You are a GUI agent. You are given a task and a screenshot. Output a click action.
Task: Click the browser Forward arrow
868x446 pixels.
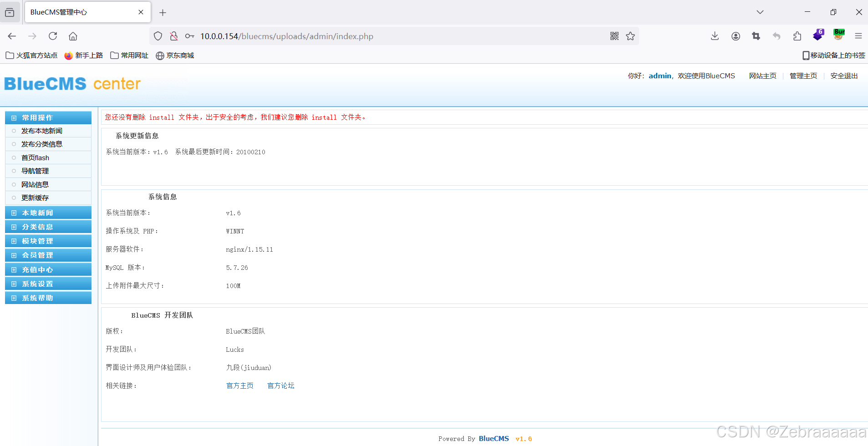click(32, 36)
